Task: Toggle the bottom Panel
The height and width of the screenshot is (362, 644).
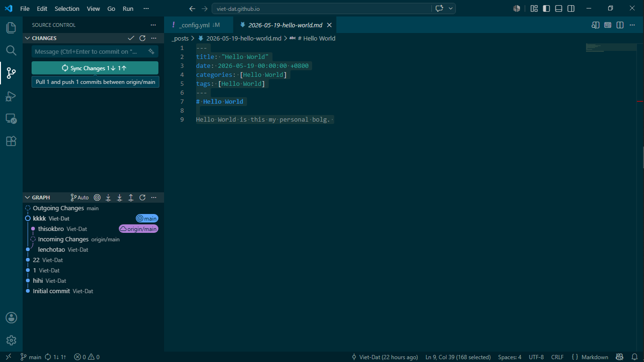Action: click(x=559, y=8)
